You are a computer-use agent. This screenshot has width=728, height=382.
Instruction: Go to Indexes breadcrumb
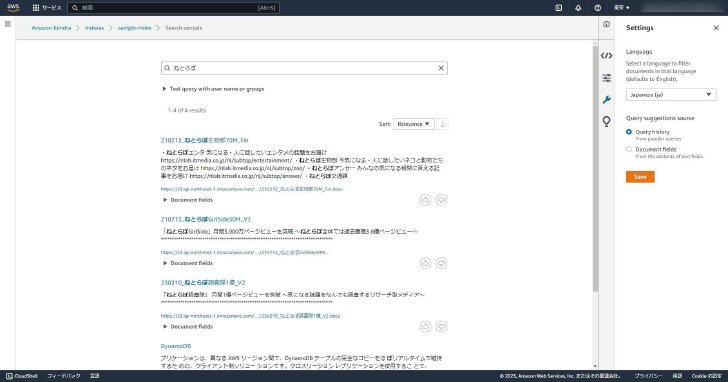94,28
